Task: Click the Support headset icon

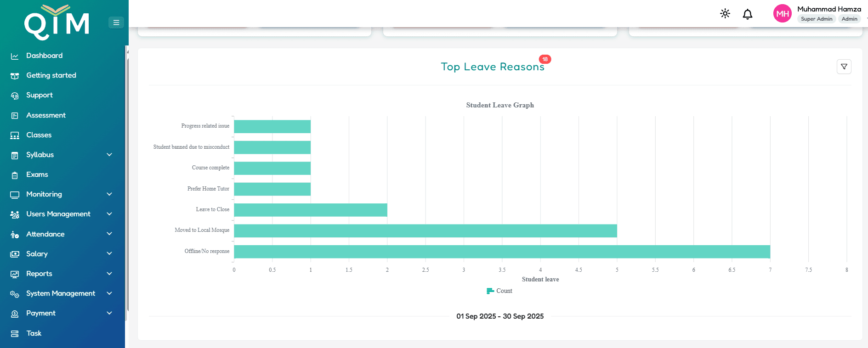Action: coord(15,95)
